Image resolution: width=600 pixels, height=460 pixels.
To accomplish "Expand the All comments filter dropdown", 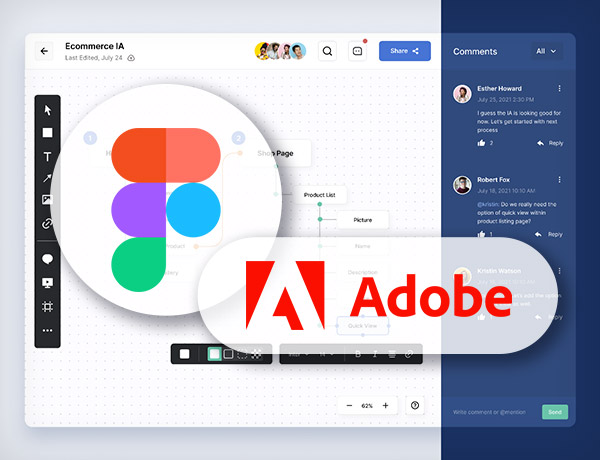I will click(x=547, y=51).
